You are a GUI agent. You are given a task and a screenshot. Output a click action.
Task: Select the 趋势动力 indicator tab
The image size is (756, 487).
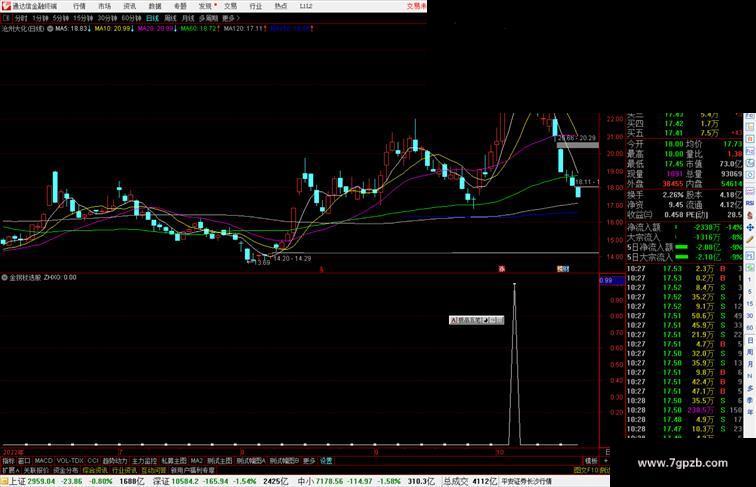(115, 461)
